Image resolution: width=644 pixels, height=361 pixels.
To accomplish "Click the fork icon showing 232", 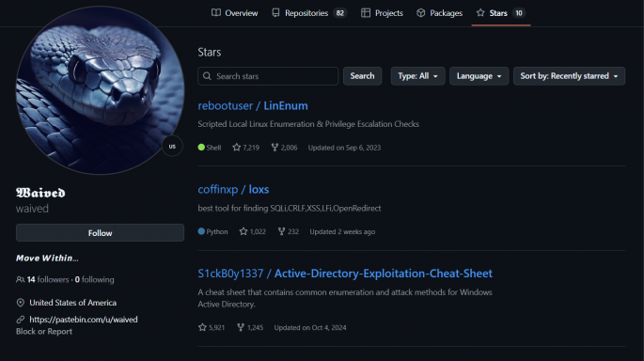I will (281, 231).
